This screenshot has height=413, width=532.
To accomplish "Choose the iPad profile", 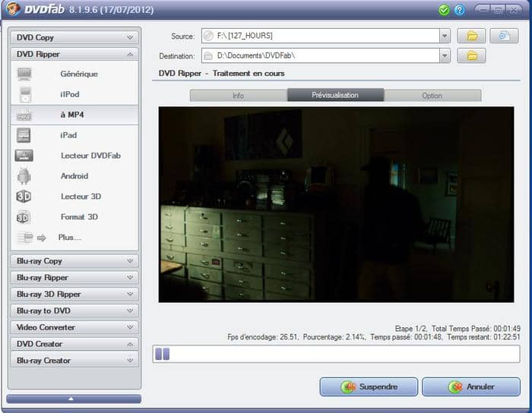I will pos(74,136).
